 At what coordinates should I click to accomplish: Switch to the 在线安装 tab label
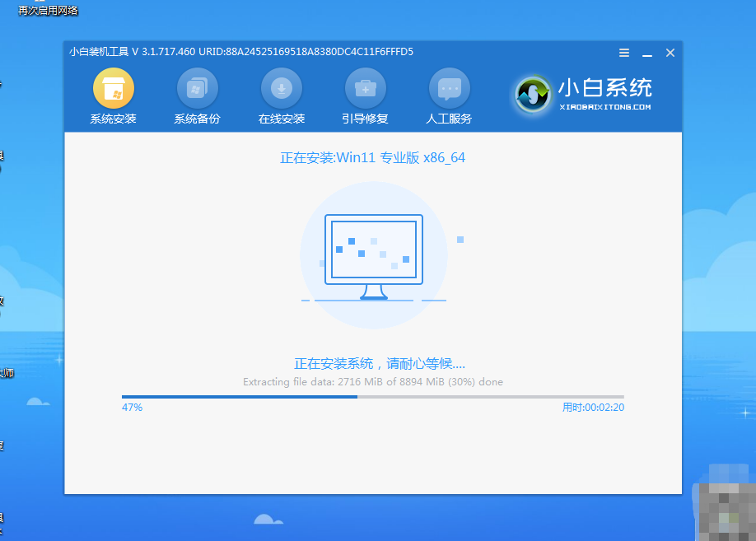point(282,119)
